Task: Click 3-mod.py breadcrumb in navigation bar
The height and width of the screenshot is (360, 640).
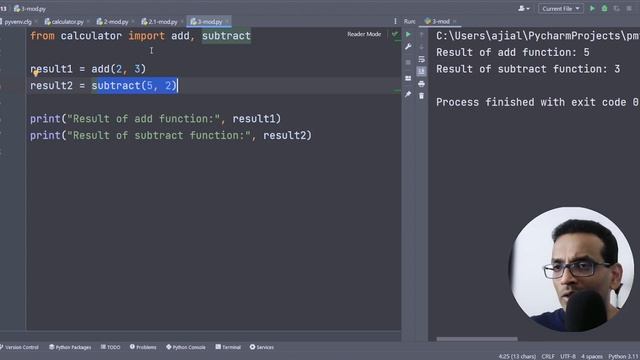Action: (30, 9)
